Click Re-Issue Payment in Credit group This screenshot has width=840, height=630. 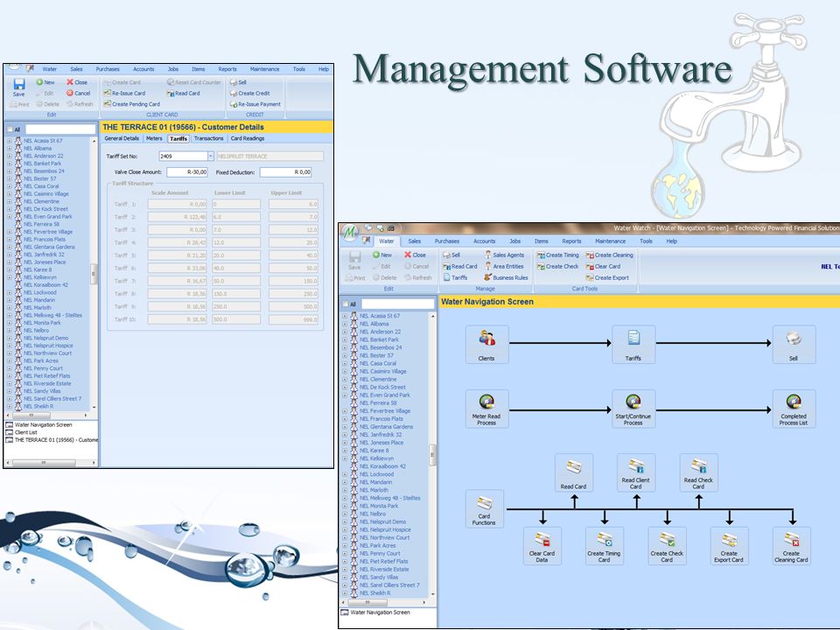255,104
